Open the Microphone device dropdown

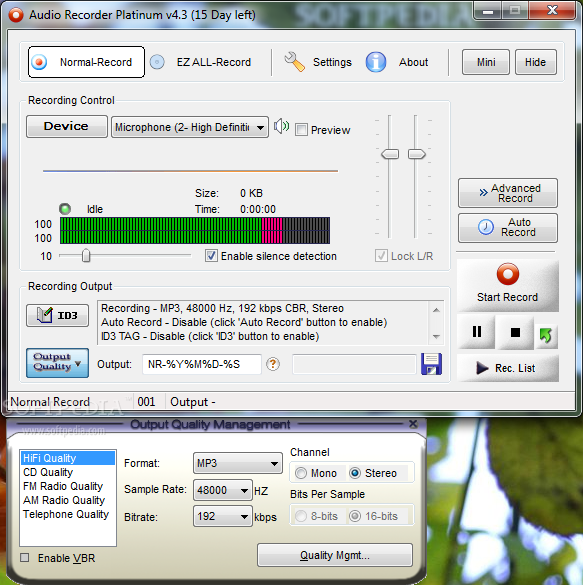[x=190, y=127]
